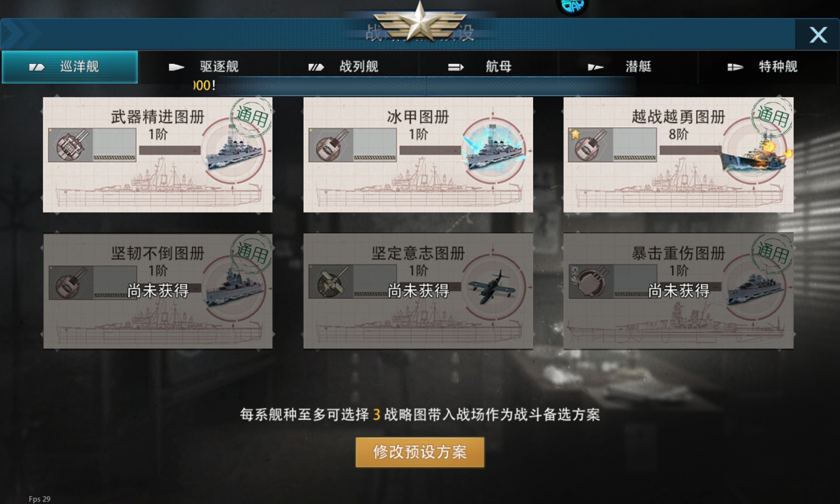Click the 修改预设方案 button

point(420,452)
